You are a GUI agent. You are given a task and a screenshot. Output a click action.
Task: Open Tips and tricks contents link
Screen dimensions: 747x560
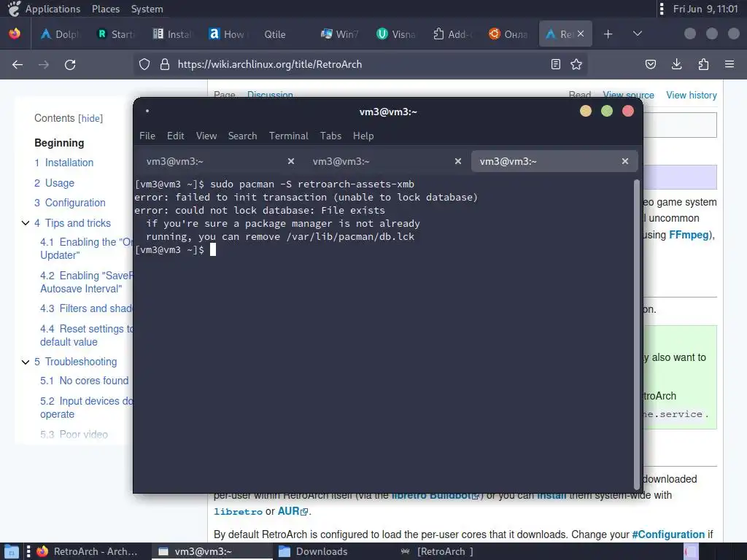(72, 223)
